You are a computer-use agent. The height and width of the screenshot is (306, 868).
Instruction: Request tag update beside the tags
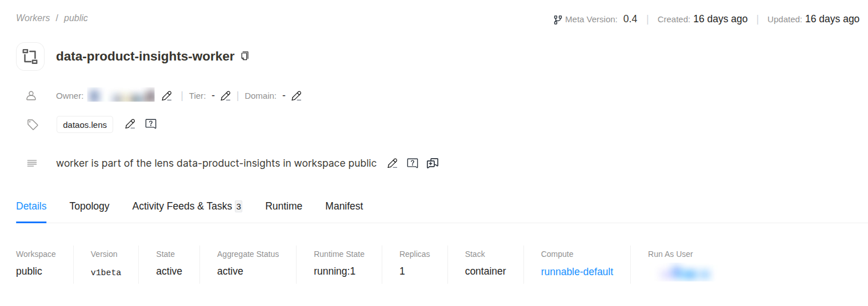(x=151, y=124)
